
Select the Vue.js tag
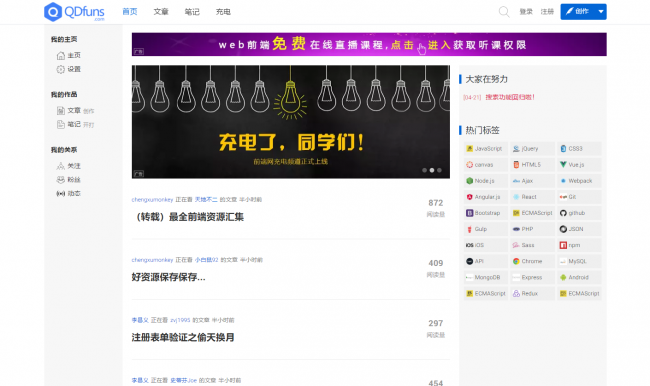(579, 165)
